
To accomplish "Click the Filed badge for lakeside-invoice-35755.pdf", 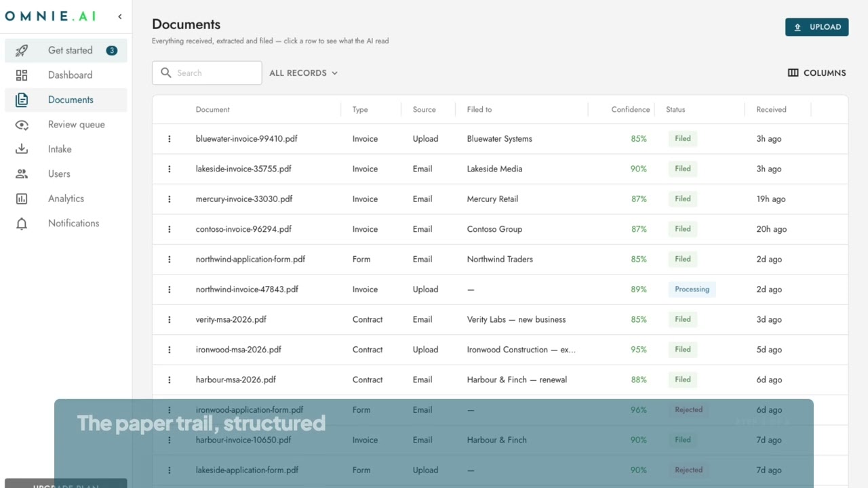I will point(682,169).
